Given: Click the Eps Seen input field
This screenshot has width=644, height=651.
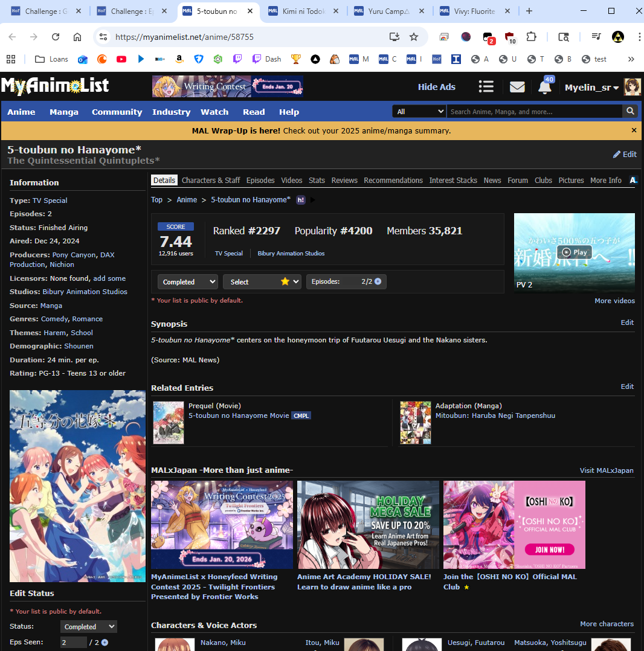Looking at the screenshot, I should (74, 643).
